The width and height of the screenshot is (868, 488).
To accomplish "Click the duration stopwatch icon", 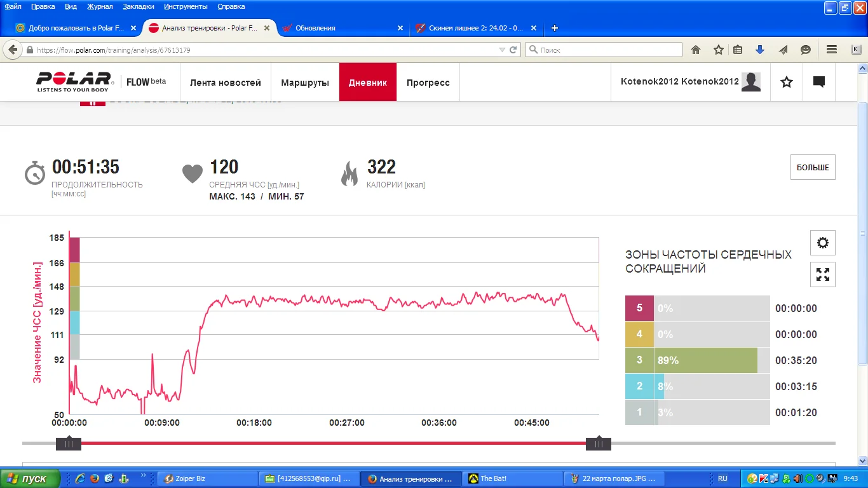I will (34, 172).
